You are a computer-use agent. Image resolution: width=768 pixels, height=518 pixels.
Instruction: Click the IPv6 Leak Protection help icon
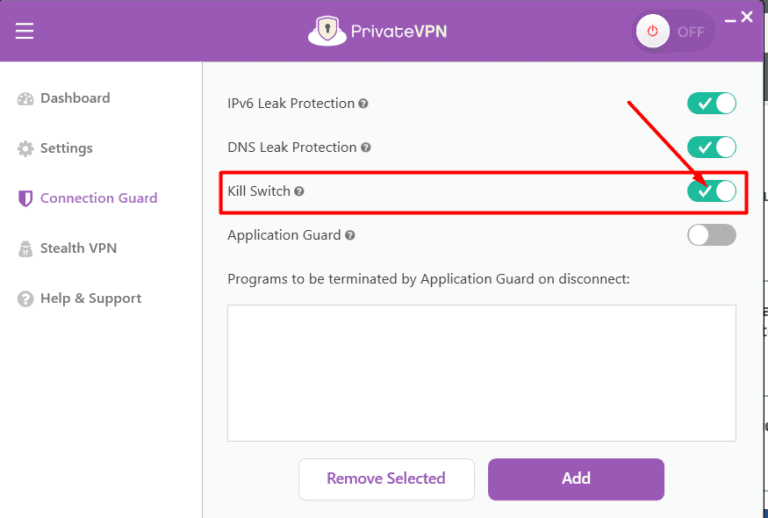click(x=364, y=104)
